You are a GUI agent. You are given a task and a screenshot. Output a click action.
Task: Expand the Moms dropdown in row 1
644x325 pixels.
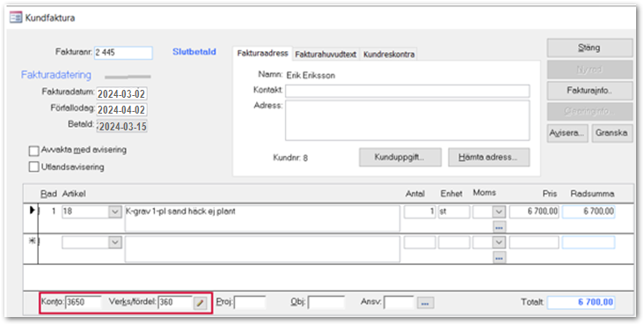[499, 212]
